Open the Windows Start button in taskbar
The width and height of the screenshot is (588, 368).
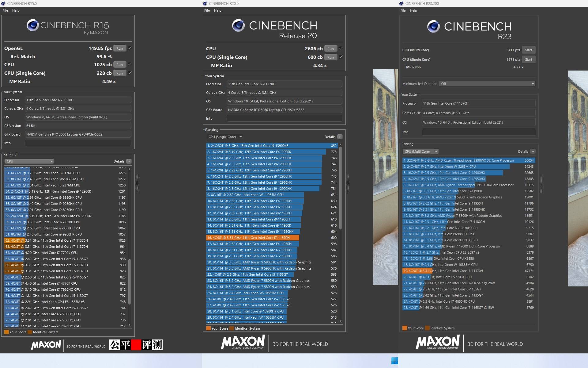pos(395,361)
